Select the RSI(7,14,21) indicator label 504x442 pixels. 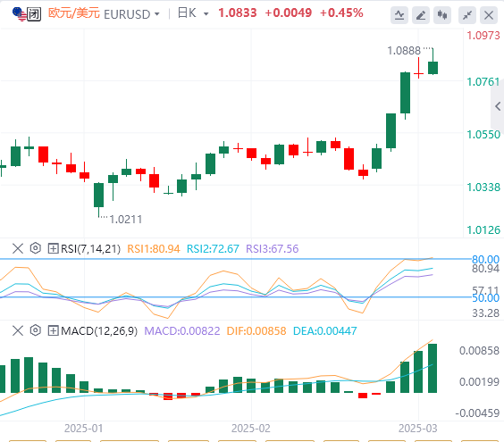90,248
